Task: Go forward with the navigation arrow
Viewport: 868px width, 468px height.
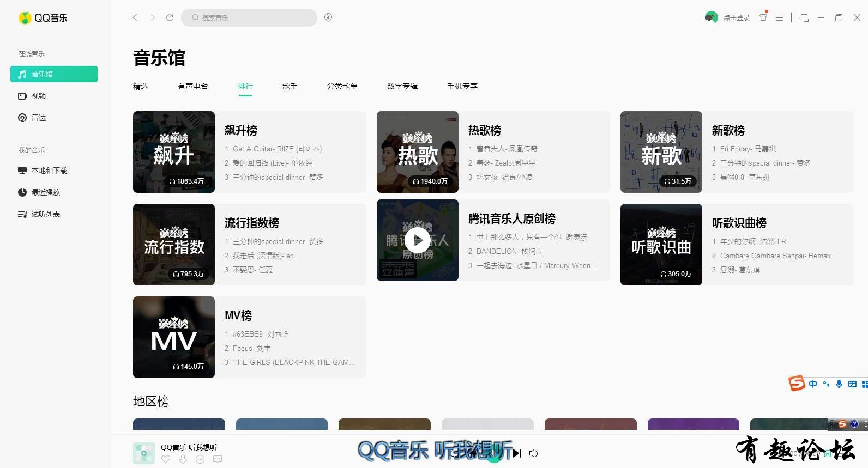Action: pyautogui.click(x=153, y=17)
